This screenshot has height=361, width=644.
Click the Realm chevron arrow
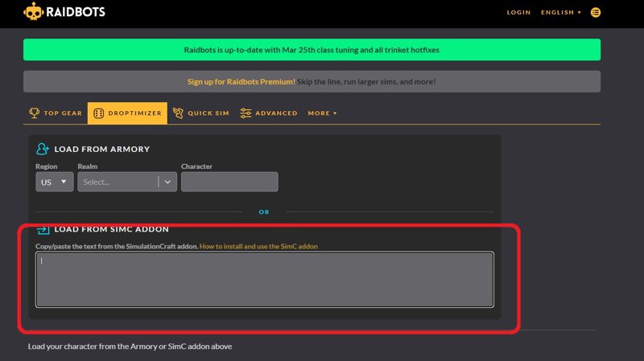pos(167,182)
